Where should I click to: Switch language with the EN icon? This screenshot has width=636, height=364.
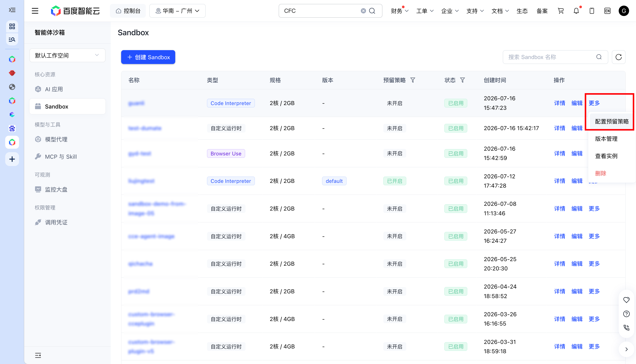tap(607, 11)
